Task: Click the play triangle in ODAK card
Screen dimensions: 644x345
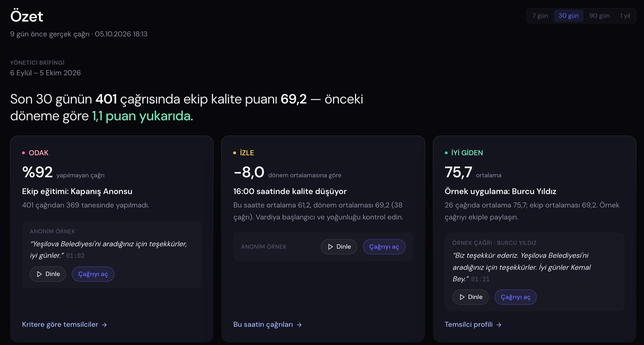Action: pyautogui.click(x=39, y=274)
